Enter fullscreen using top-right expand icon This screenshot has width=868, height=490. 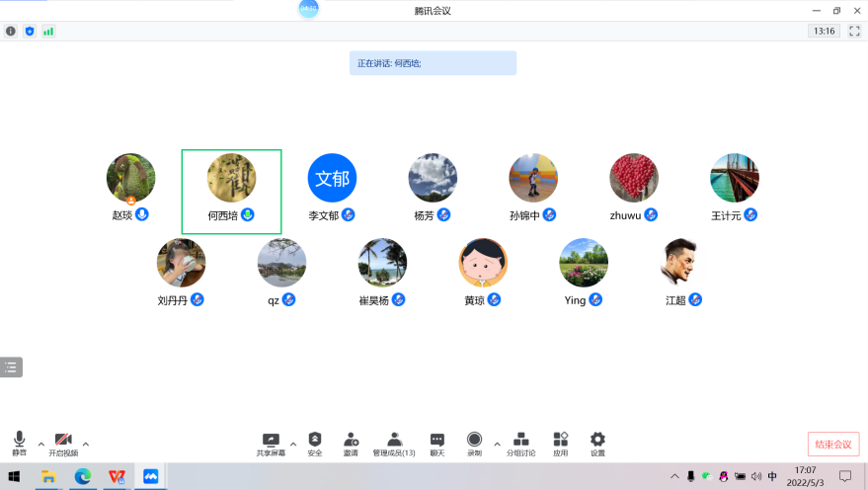(x=853, y=32)
